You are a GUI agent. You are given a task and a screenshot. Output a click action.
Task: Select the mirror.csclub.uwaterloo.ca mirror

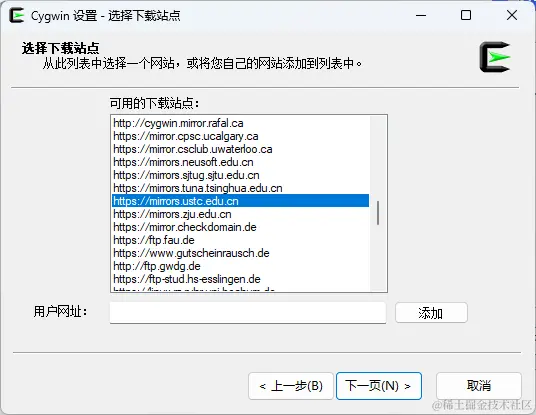point(240,149)
